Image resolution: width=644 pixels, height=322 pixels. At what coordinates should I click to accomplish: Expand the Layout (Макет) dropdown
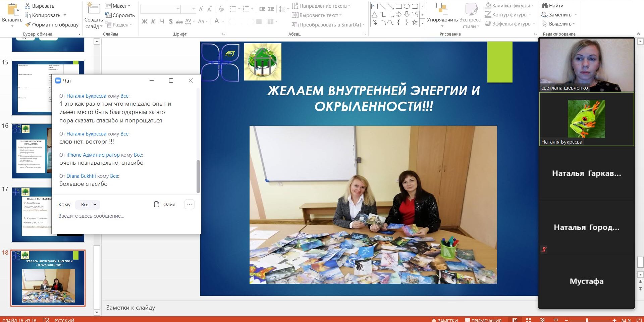(x=117, y=6)
